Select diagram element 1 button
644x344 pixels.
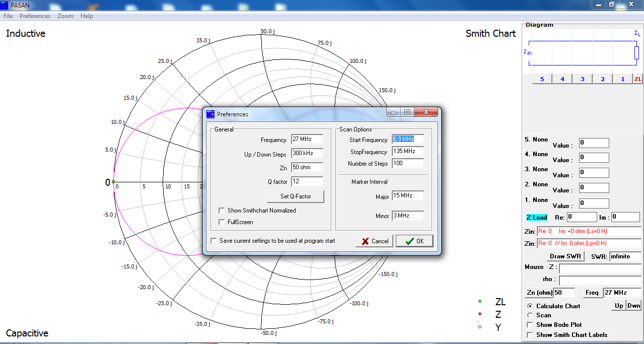coord(623,79)
